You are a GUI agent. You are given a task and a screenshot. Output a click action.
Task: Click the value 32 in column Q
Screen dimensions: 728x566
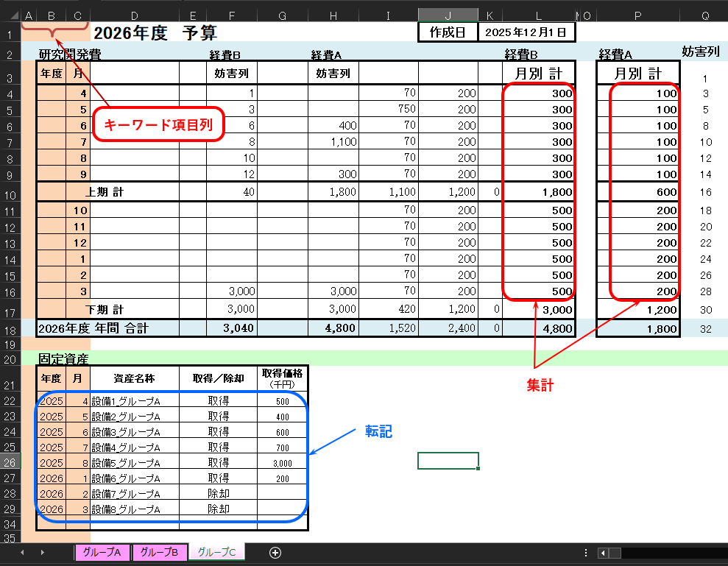706,329
